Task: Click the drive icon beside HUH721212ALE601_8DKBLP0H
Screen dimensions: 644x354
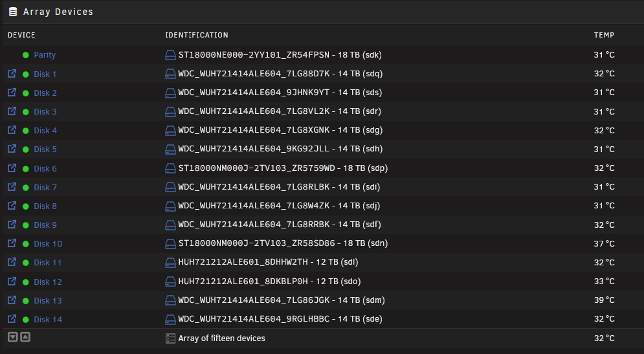Action: point(170,282)
